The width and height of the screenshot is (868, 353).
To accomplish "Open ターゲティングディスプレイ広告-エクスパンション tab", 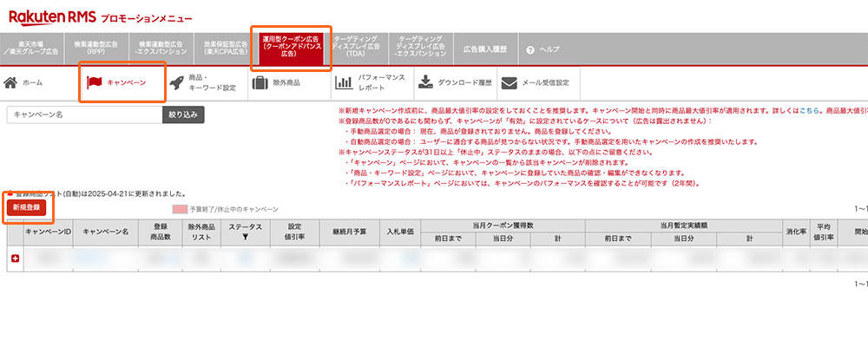I will 421,49.
